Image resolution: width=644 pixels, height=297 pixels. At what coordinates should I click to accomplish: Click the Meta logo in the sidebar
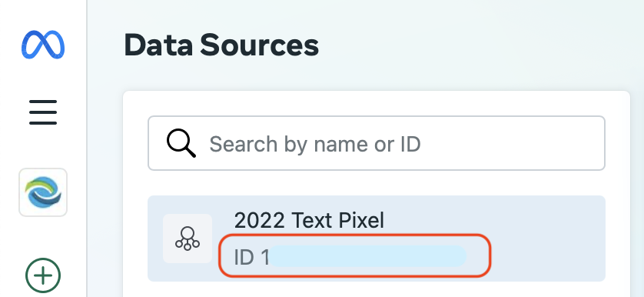pyautogui.click(x=43, y=45)
